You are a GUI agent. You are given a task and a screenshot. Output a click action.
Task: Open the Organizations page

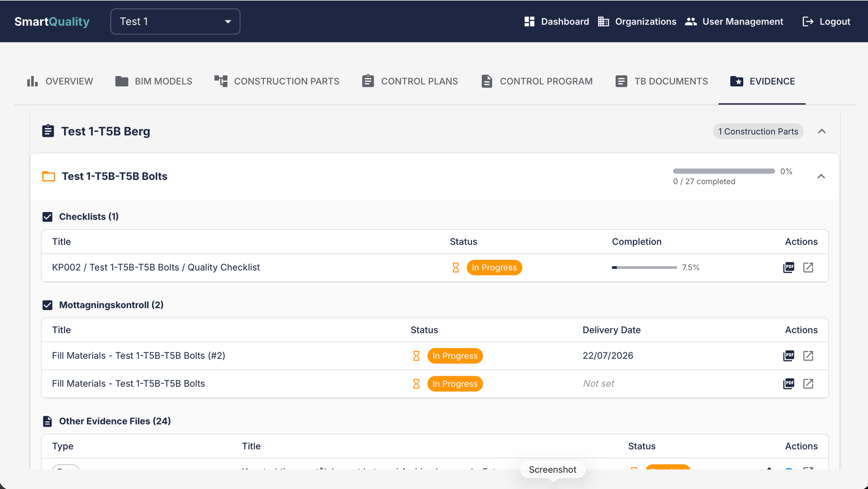[x=637, y=22]
